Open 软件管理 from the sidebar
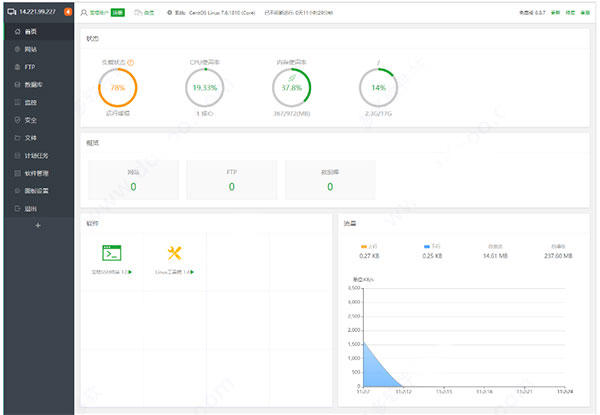 [x=36, y=172]
